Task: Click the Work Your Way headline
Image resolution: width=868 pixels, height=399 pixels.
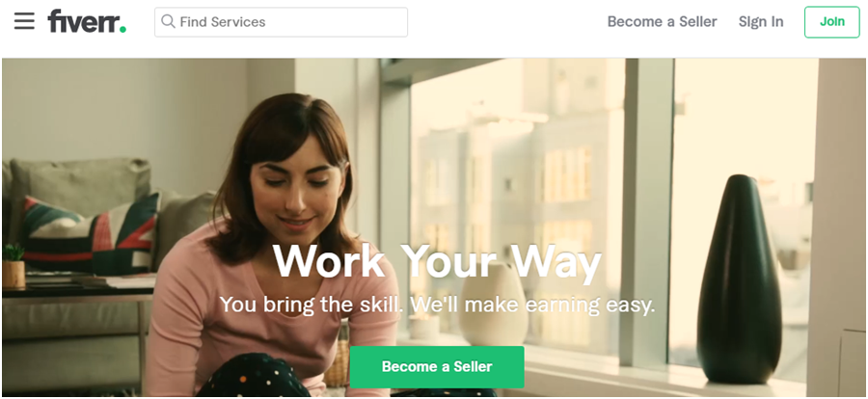Action: (x=437, y=261)
